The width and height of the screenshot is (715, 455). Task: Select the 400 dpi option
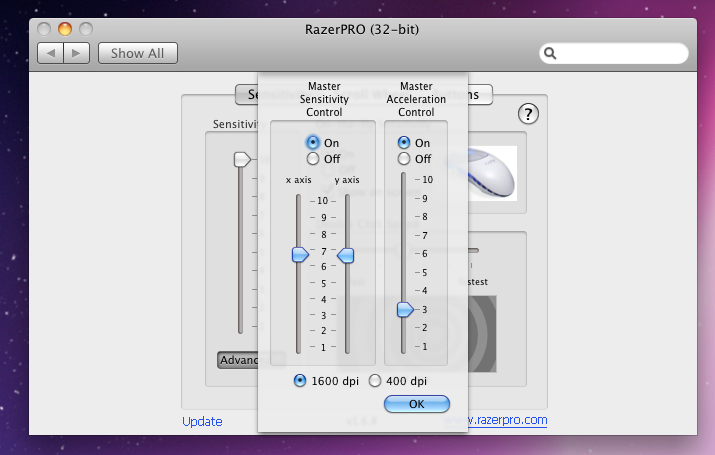pos(375,381)
